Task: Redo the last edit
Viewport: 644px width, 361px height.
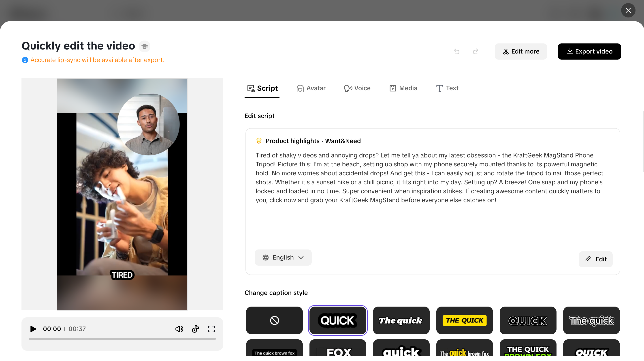Action: click(x=476, y=51)
